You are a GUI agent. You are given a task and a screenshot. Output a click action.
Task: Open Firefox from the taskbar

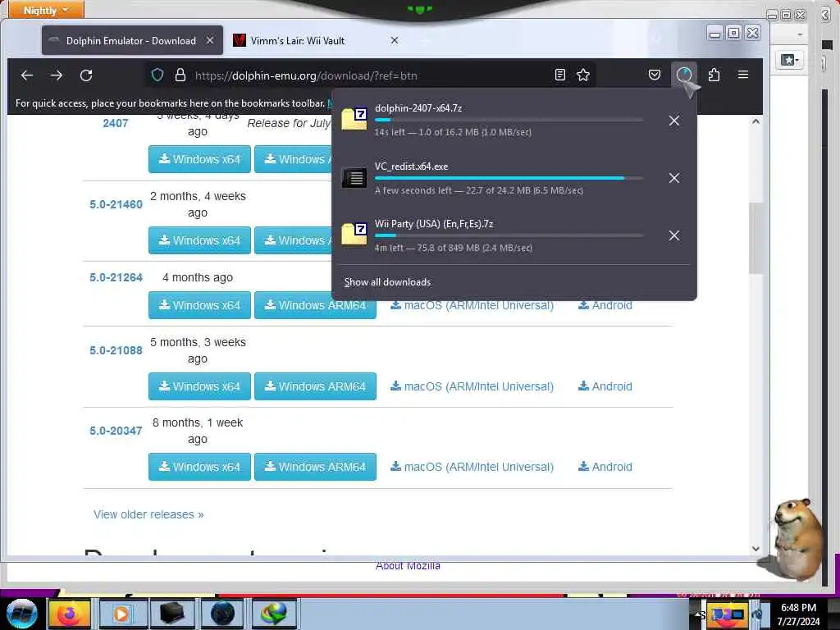[x=69, y=614]
